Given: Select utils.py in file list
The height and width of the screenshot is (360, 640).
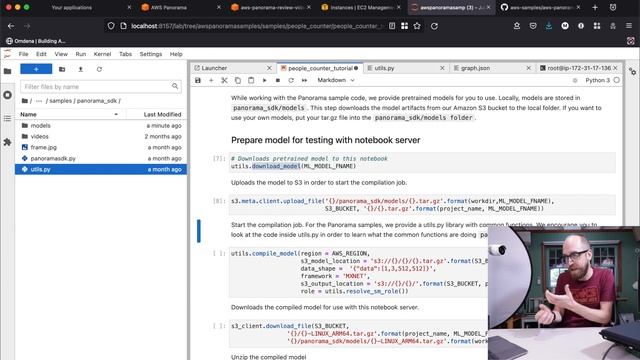Looking at the screenshot, I should click(101, 169).
